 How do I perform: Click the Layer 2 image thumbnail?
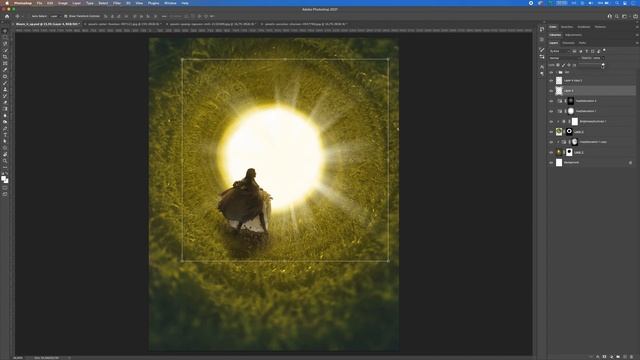pos(559,152)
